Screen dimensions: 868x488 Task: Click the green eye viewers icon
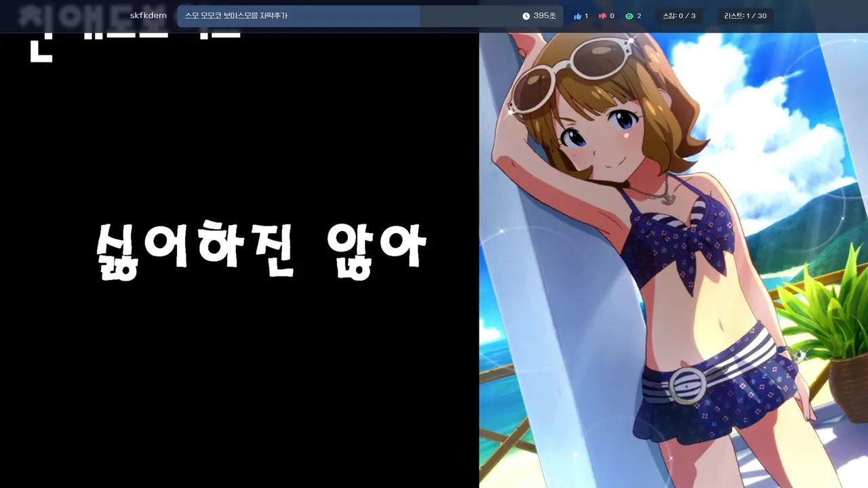pos(629,16)
